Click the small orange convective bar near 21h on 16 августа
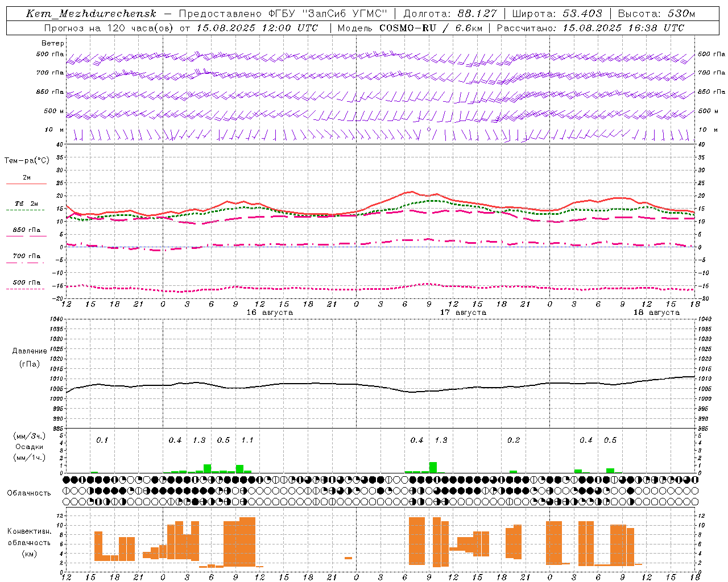 (x=348, y=558)
